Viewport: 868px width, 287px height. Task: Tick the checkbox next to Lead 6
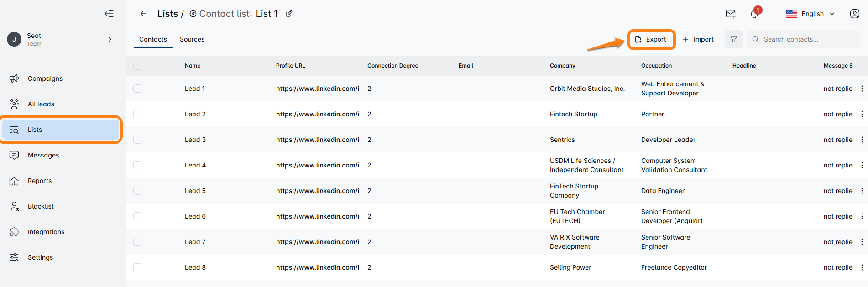pos(137,216)
